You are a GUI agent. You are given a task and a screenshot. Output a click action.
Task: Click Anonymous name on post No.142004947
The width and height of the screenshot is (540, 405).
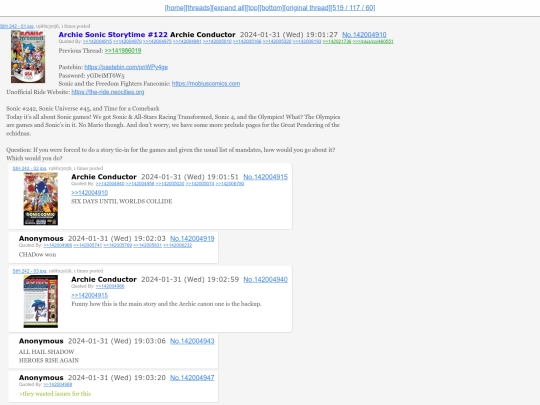coord(41,378)
